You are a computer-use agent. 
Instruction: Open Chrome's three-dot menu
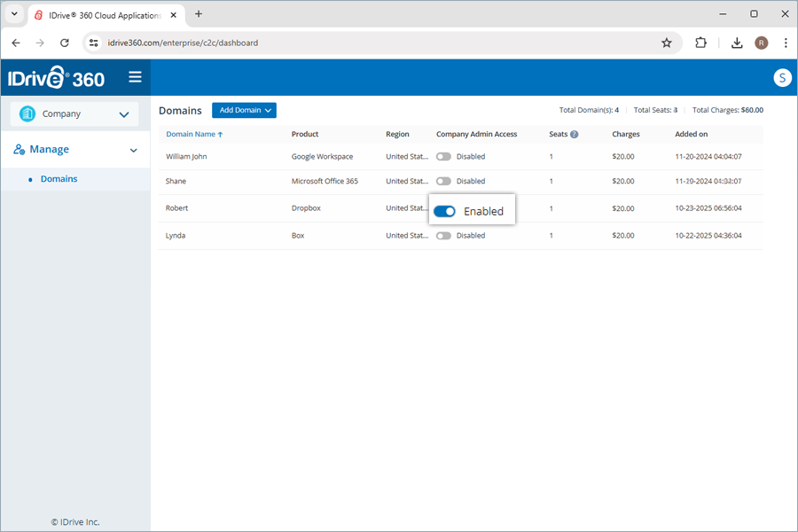click(x=785, y=43)
